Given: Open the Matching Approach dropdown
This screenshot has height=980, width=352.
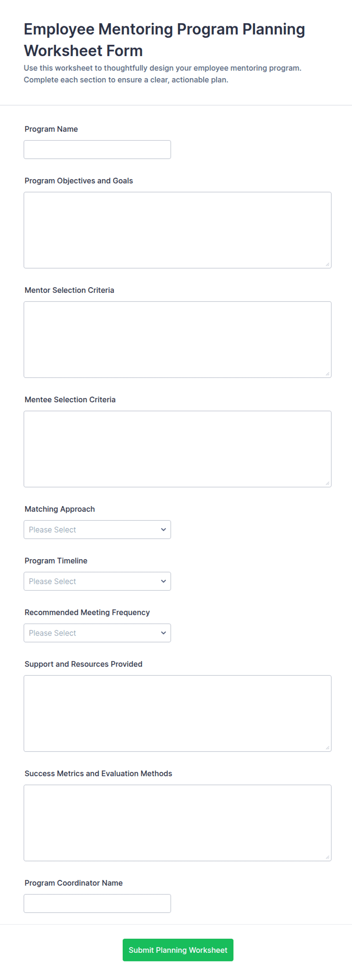Looking at the screenshot, I should pos(97,530).
